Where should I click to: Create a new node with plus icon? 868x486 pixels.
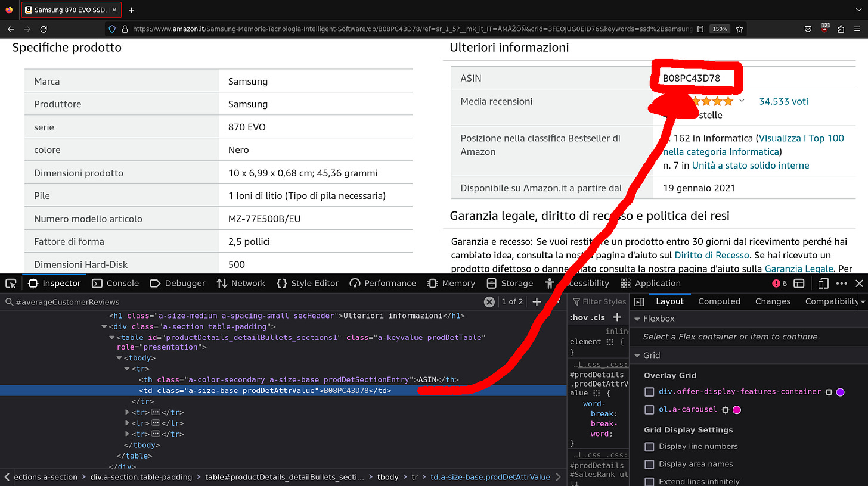pos(537,302)
